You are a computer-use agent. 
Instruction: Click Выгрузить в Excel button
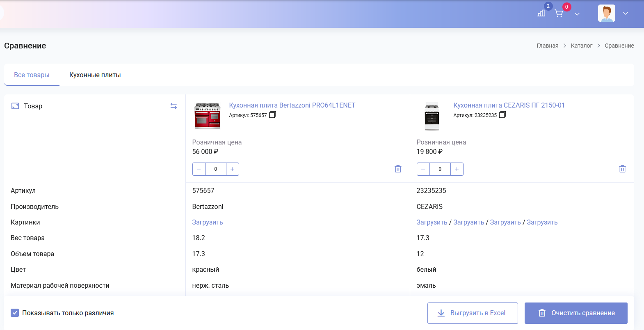[473, 313]
